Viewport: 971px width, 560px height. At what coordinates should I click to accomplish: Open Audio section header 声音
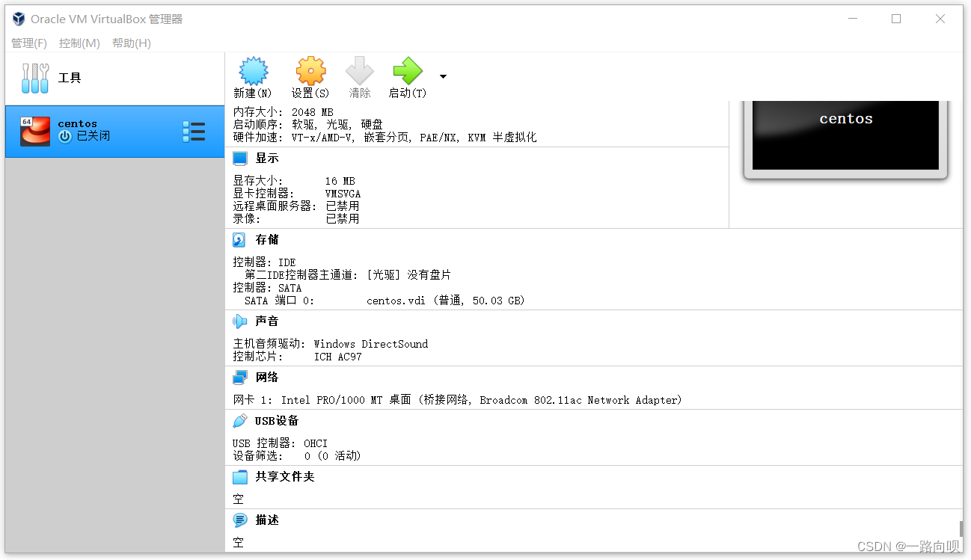(x=267, y=321)
